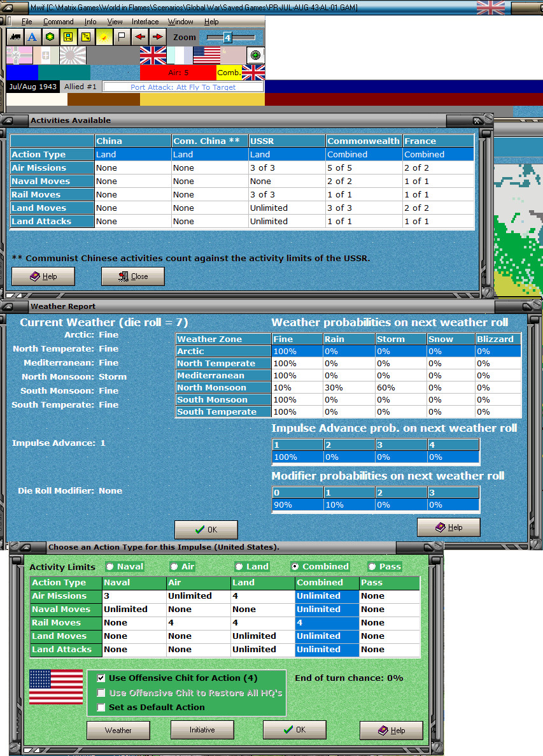Click the red left arrow toolbar icon
Viewport: 543px width, 756px height.
point(139,37)
